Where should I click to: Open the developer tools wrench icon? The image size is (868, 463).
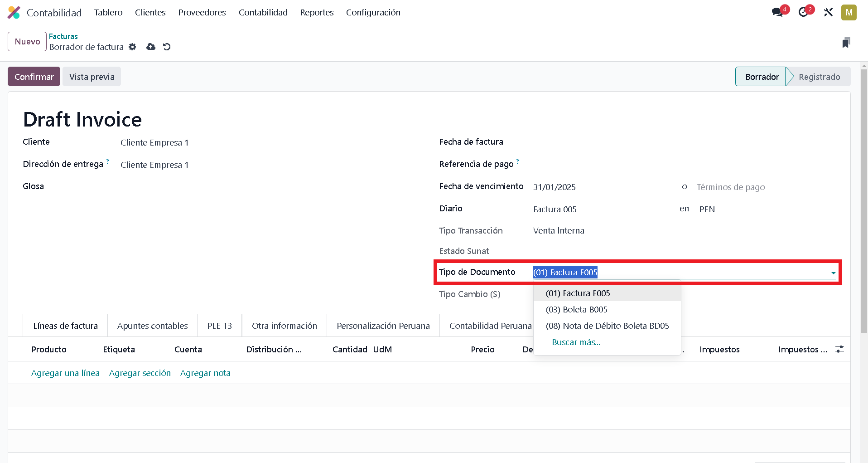click(828, 12)
